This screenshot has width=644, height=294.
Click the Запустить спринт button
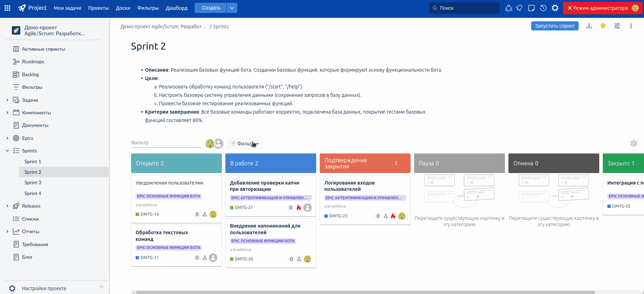[555, 26]
